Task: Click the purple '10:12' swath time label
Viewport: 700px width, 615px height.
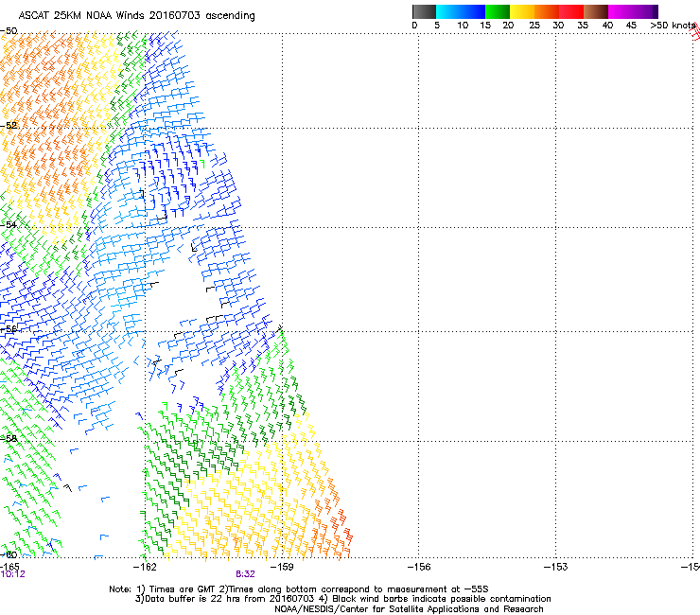Action: point(13,574)
